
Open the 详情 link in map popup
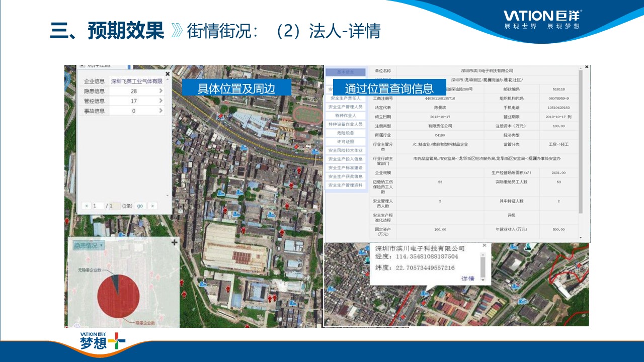pyautogui.click(x=467, y=278)
